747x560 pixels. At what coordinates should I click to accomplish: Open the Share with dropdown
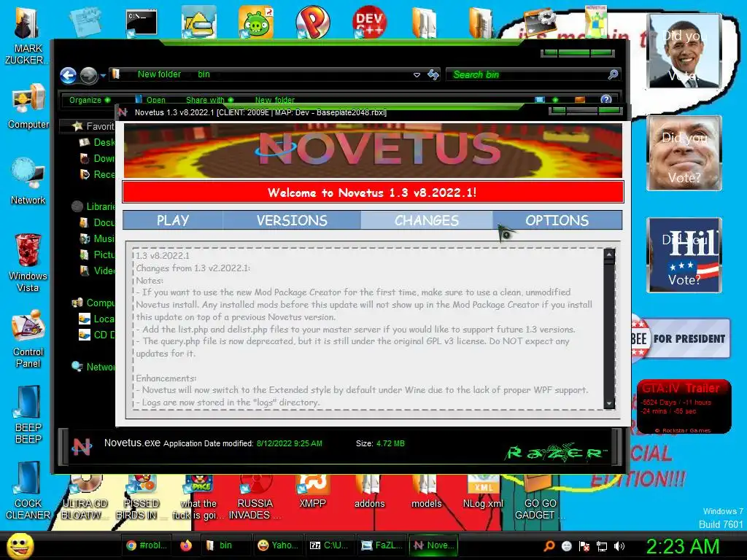pyautogui.click(x=209, y=100)
